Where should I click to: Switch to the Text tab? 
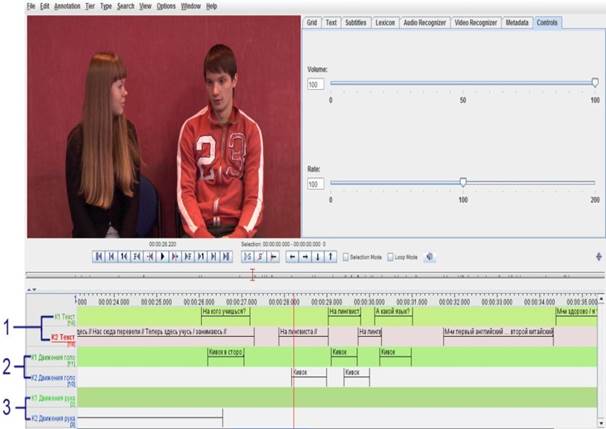331,22
